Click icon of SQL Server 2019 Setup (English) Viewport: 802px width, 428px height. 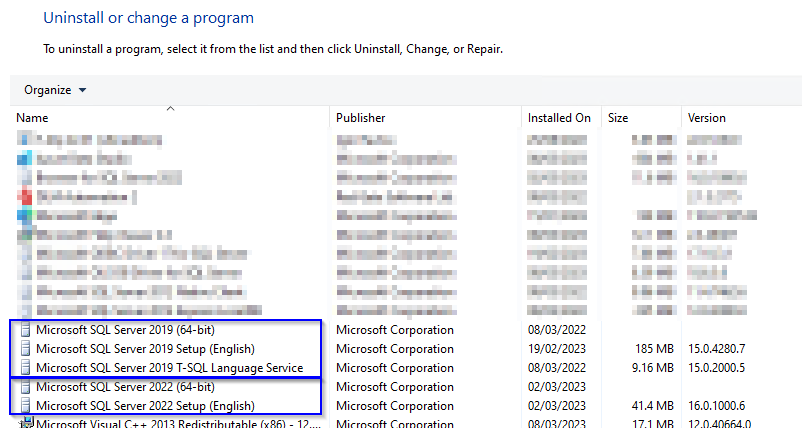click(25, 349)
